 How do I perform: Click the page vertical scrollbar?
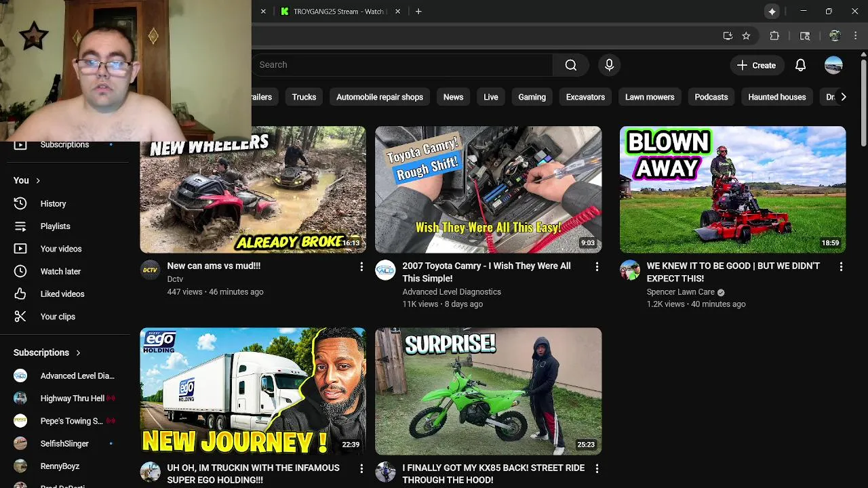tap(863, 102)
